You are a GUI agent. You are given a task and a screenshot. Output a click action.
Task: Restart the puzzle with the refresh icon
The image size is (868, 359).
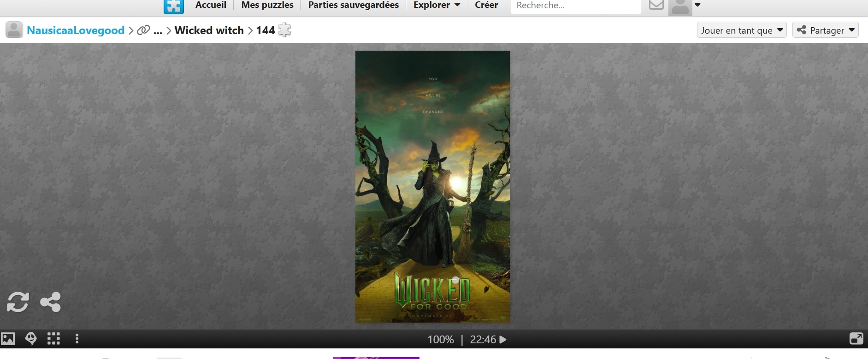click(18, 302)
